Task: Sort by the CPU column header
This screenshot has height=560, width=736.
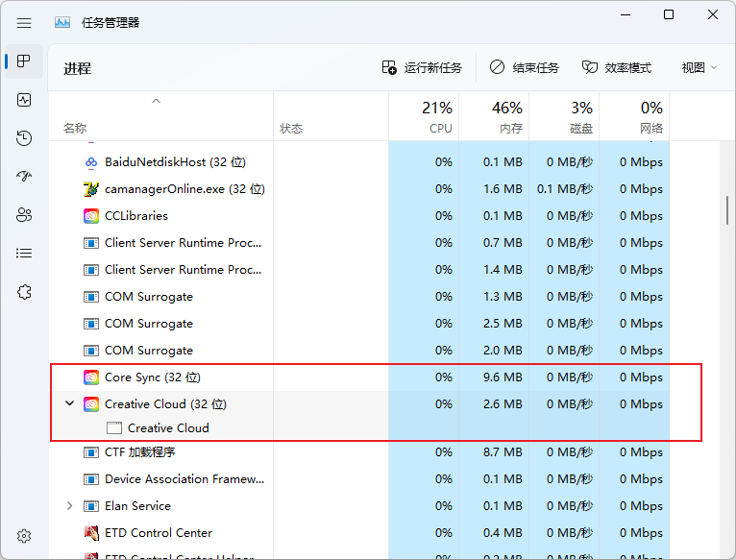Action: [x=424, y=116]
